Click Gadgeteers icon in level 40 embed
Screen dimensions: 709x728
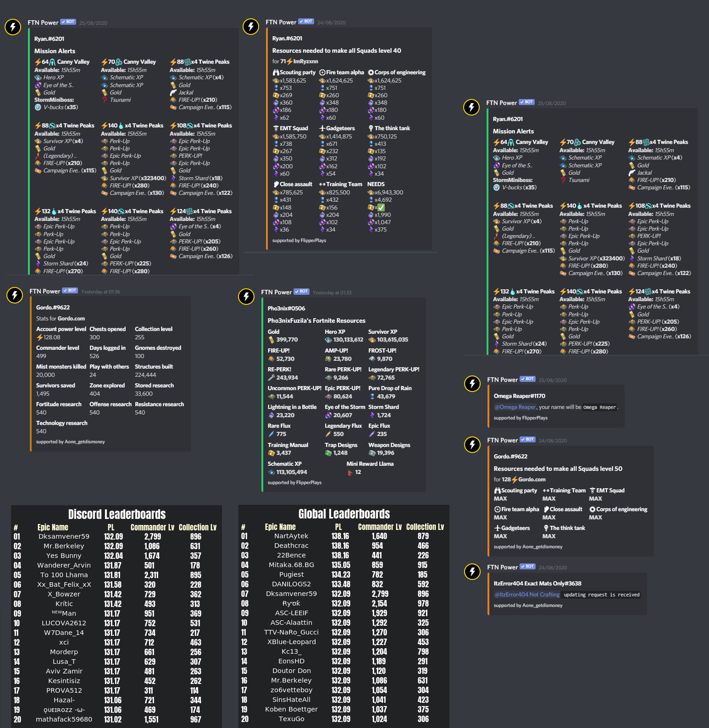pos(322,128)
